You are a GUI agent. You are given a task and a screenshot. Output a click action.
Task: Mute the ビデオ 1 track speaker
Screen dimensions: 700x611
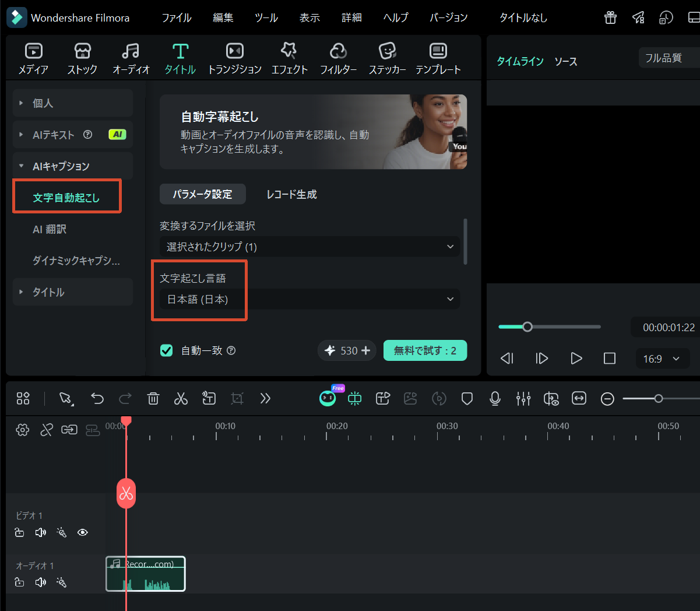[40, 532]
